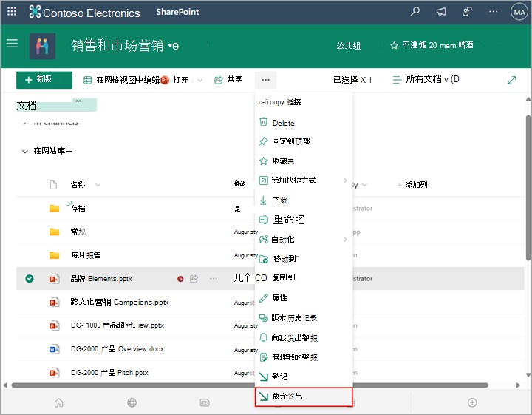Screen dimensions: 532x415
Task: Clear selection via 已选择 X 1
Action: [352, 80]
